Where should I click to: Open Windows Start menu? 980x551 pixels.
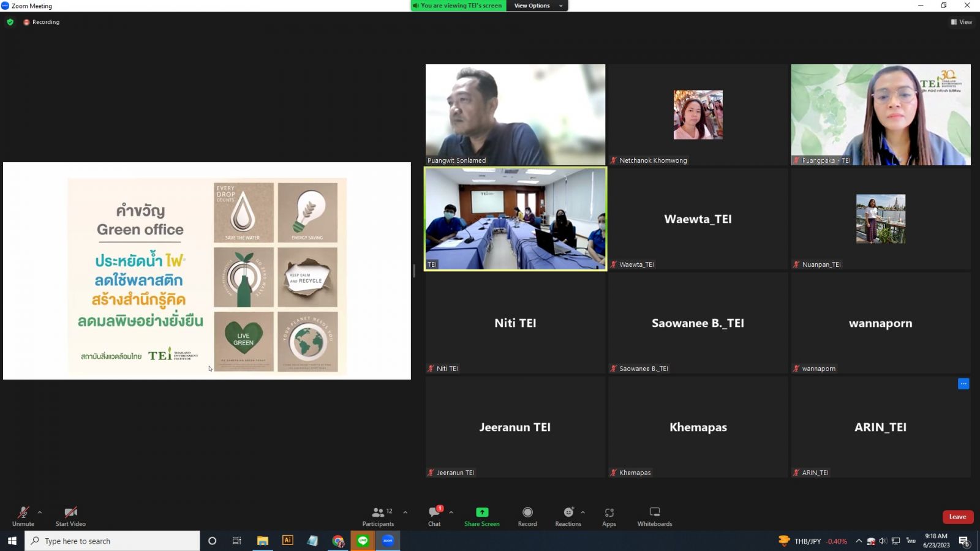click(12, 541)
